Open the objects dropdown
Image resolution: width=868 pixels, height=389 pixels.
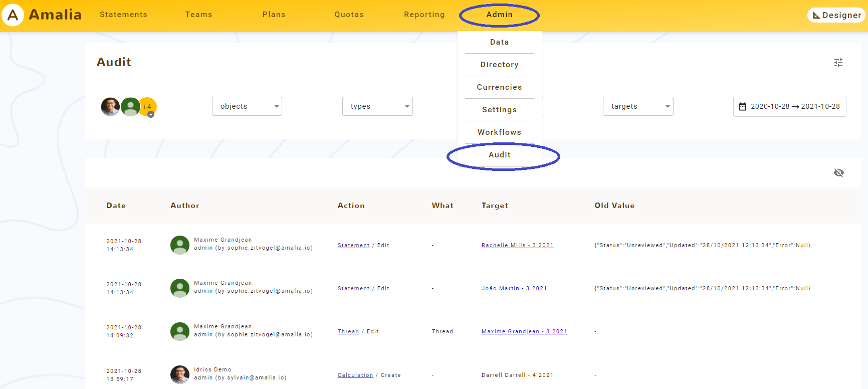(247, 106)
